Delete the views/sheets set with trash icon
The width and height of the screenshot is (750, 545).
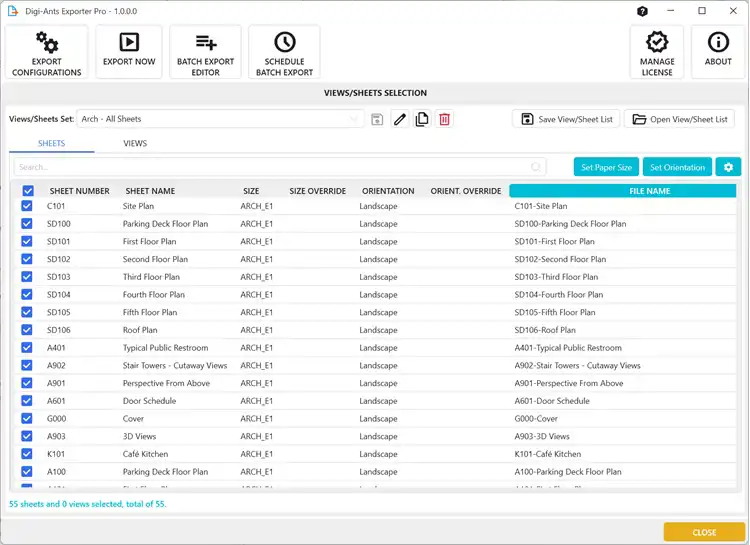coord(444,119)
